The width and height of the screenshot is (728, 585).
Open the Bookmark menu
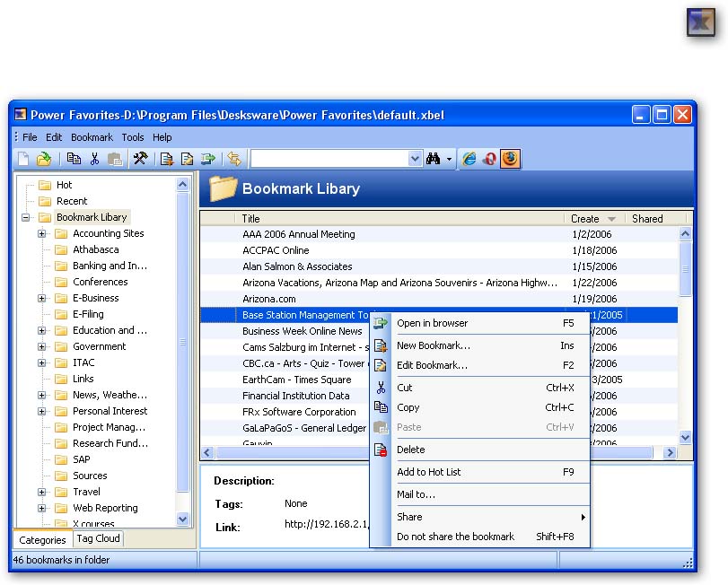(x=92, y=137)
